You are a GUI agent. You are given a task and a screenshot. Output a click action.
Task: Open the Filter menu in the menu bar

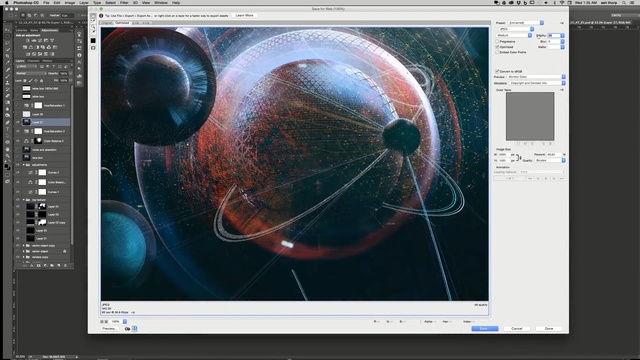pyautogui.click(x=124, y=3)
